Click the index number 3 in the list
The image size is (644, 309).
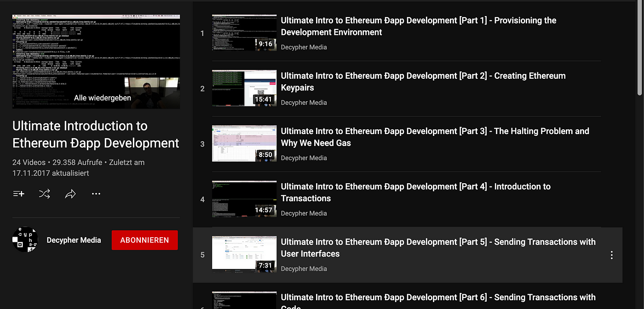(x=202, y=144)
